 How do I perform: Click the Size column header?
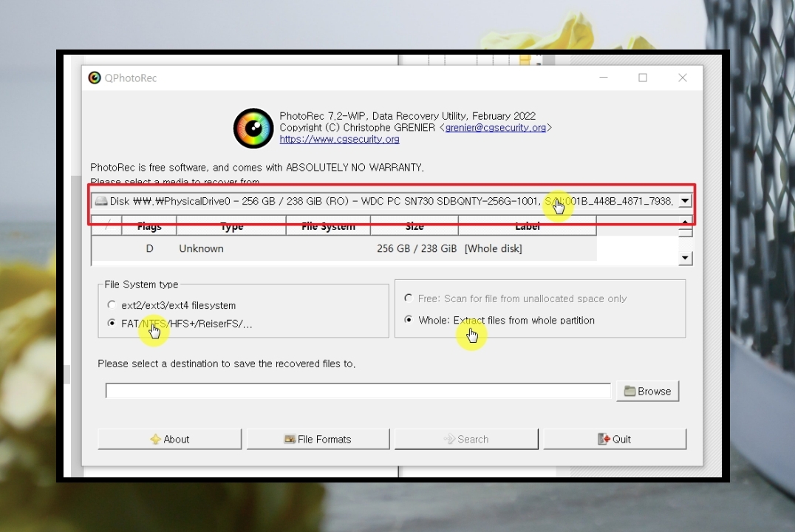[414, 226]
